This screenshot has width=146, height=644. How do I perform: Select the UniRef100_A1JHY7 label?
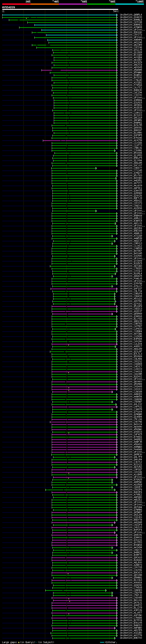pyautogui.click(x=131, y=612)
